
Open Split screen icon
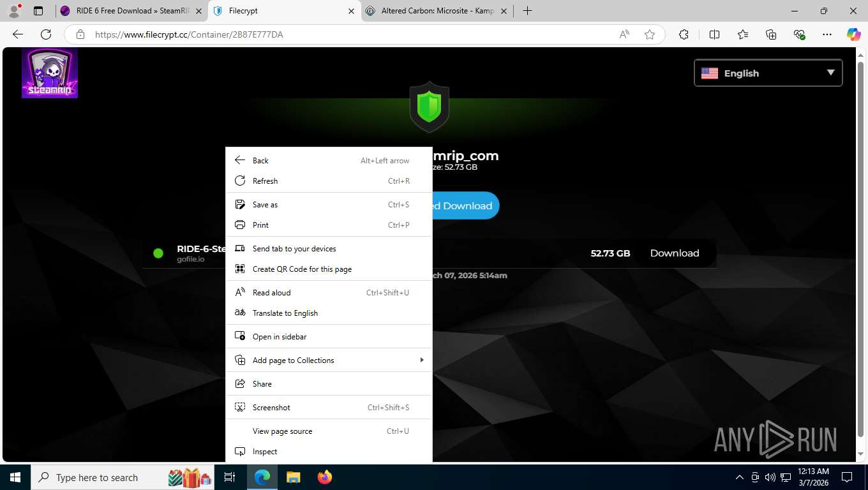click(714, 34)
